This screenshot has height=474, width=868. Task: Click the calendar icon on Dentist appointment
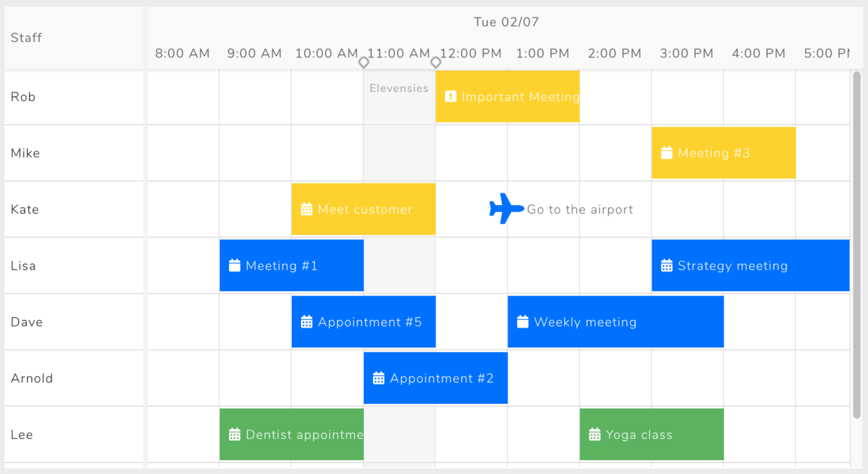point(234,434)
